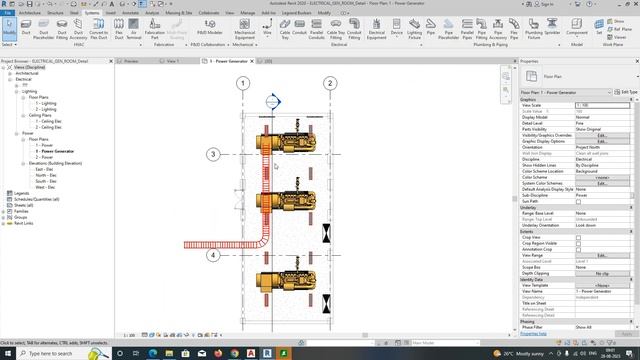Click Edit for View Range
This screenshot has height=360, width=640.
pyautogui.click(x=602, y=256)
